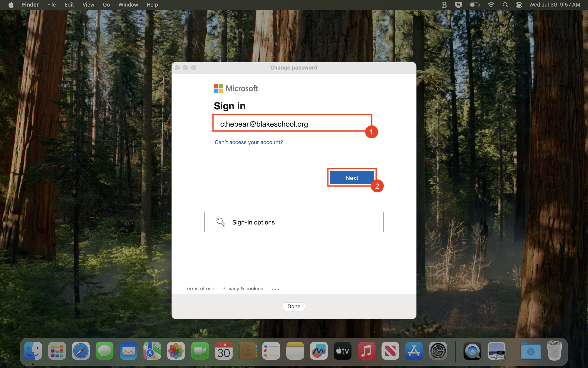Launch FaceTime from the dock
This screenshot has width=588, height=368.
[200, 351]
